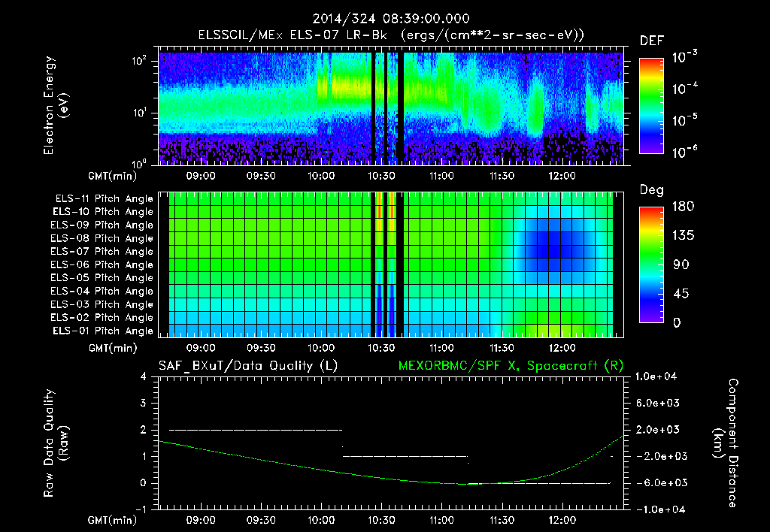Click the timestamp title 2014/324 08:39:00.000

click(391, 19)
